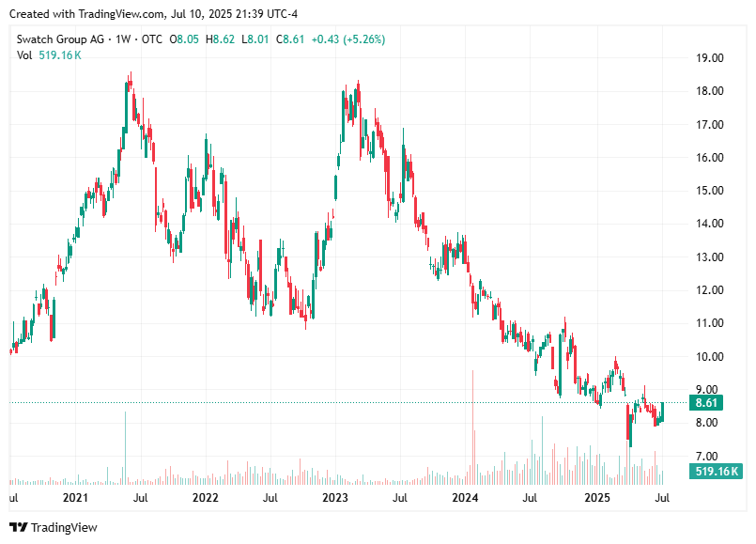Click the Jul label between 2022 and 2023
Viewport: 756px width, 544px height.
(x=270, y=498)
